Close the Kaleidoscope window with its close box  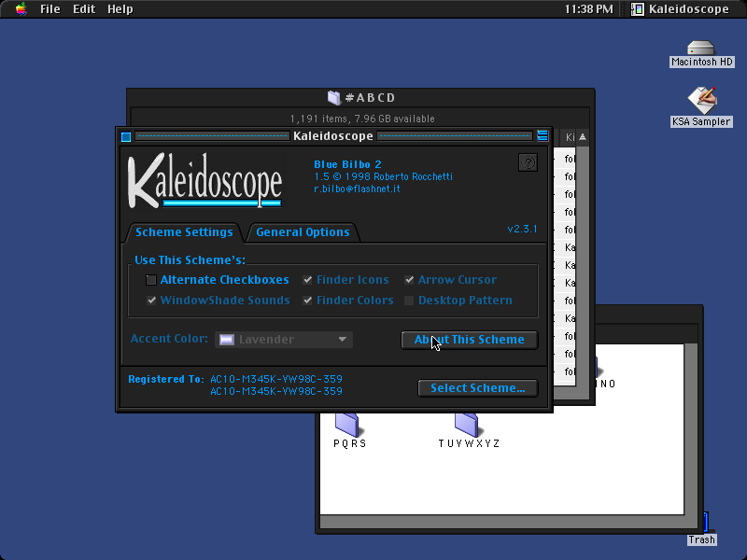tap(126, 137)
